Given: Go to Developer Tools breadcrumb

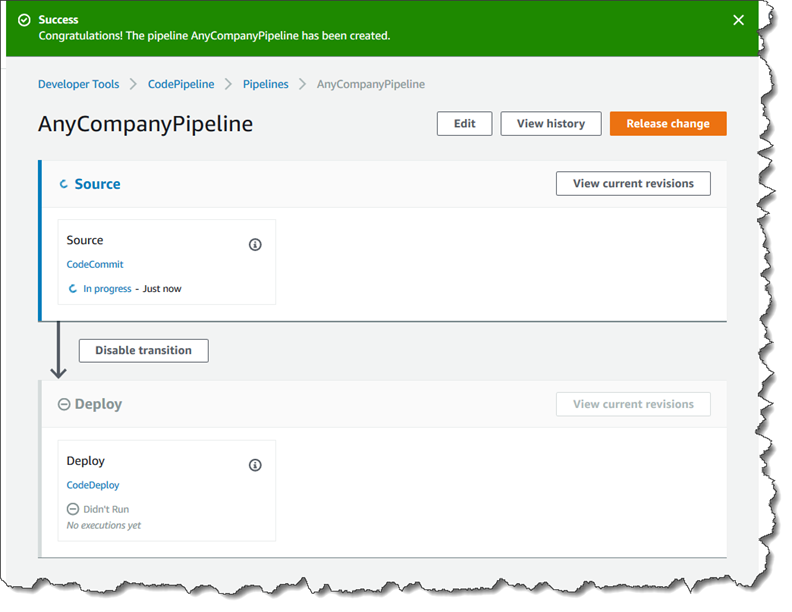Looking at the screenshot, I should tap(78, 85).
